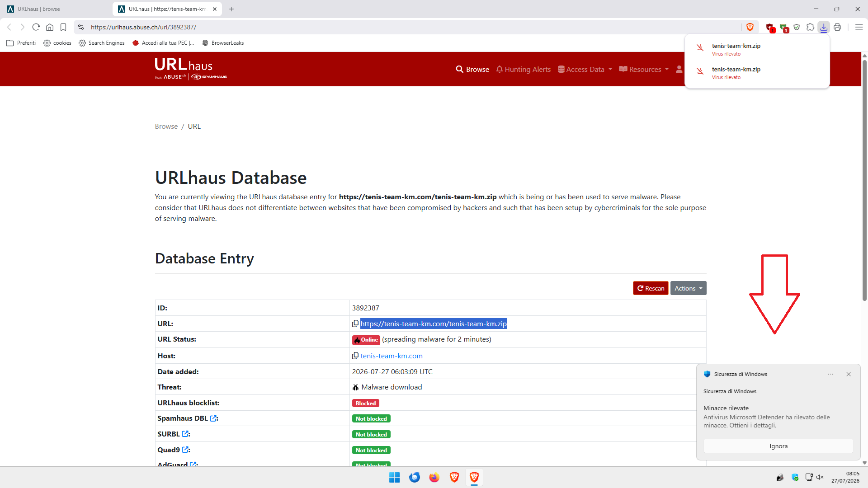Click the page vertical scrollbar thumb

pyautogui.click(x=864, y=181)
